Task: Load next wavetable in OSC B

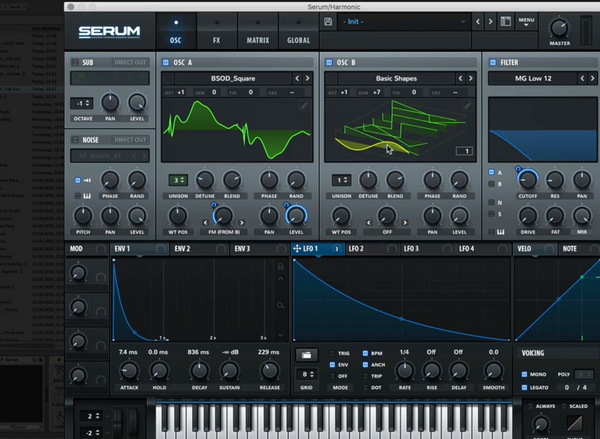Action: [471, 78]
